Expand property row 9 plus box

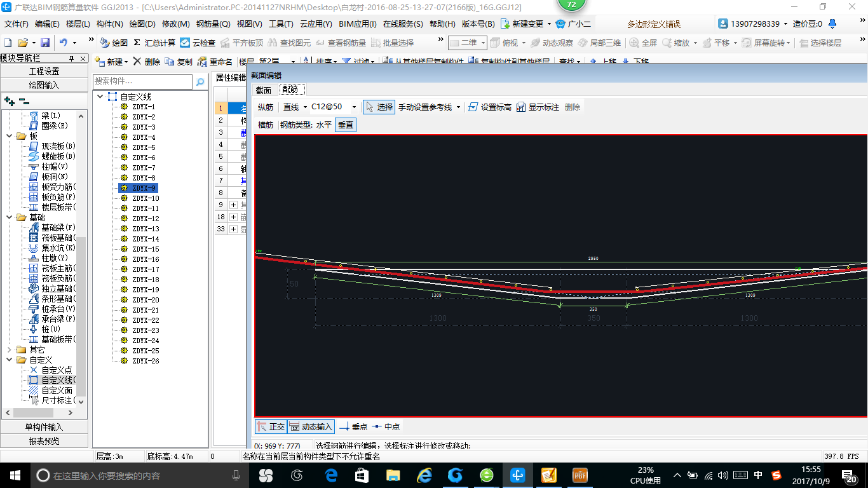[233, 205]
